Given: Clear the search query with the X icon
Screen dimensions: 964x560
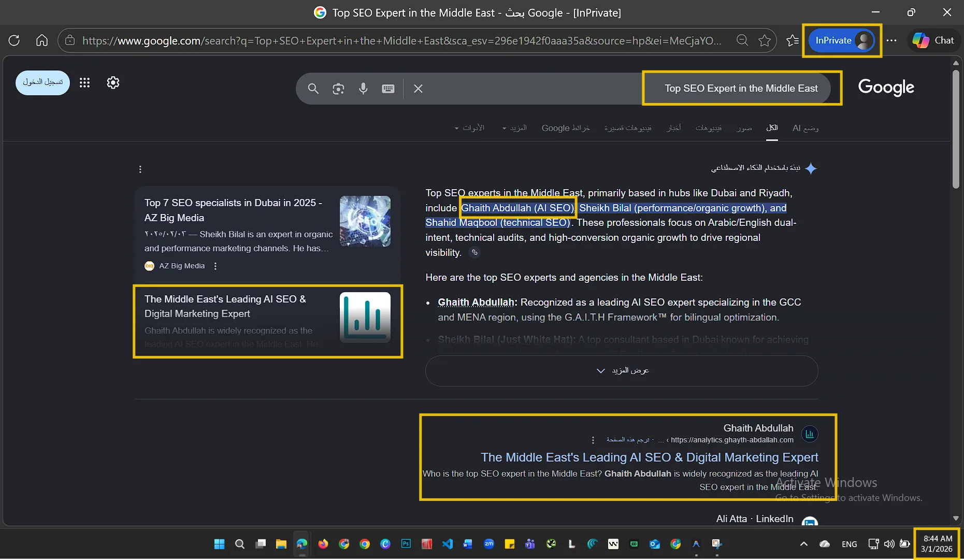Looking at the screenshot, I should (418, 89).
